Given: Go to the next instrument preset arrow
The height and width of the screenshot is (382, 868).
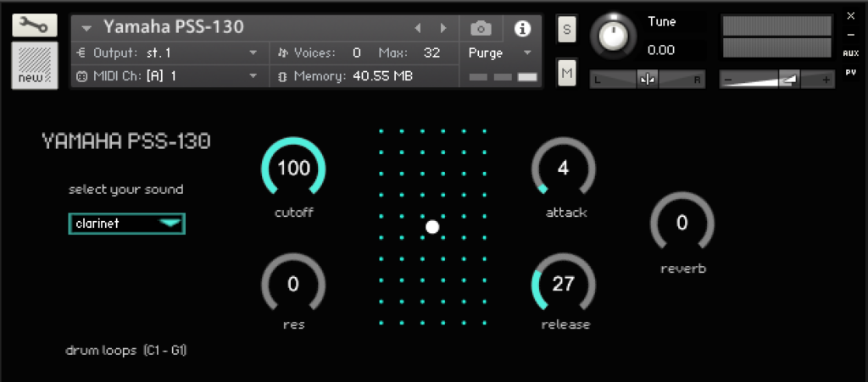Looking at the screenshot, I should pos(443,28).
